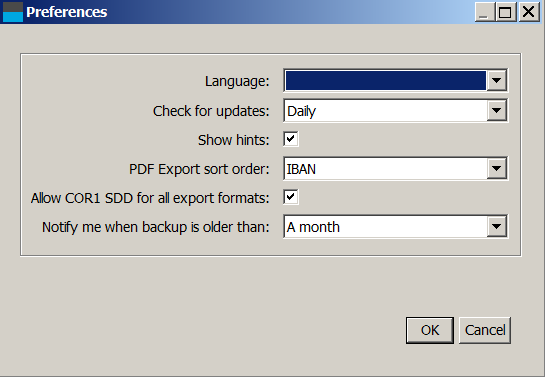Click the IBAN sort order field

tap(385, 169)
